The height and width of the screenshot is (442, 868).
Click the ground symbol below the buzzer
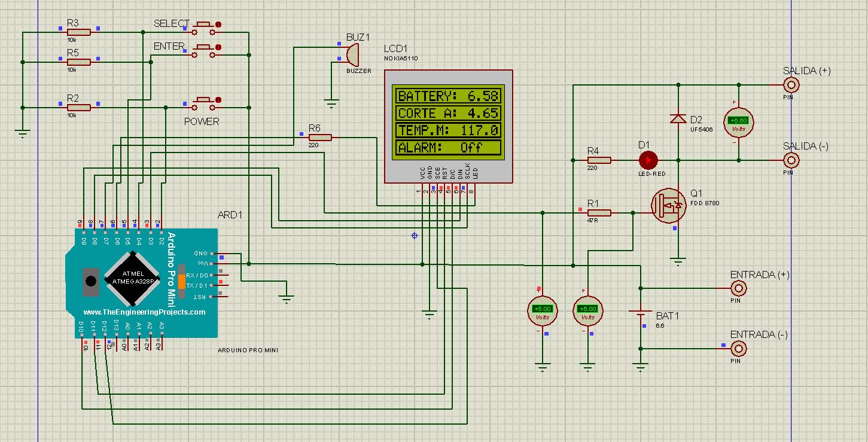[x=332, y=103]
